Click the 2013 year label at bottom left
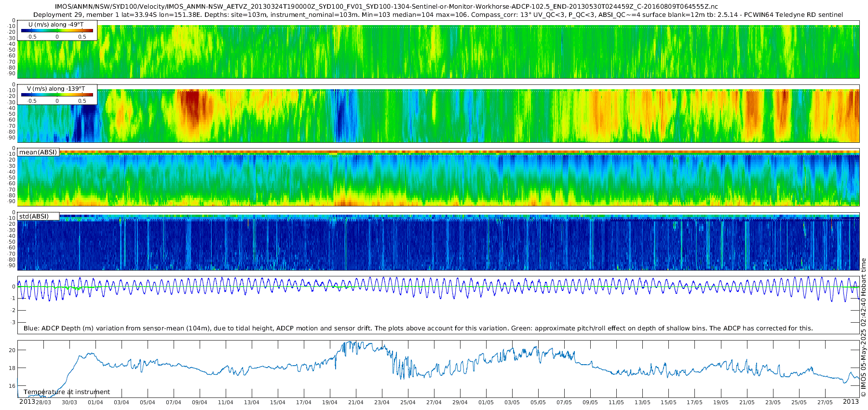 point(27,401)
